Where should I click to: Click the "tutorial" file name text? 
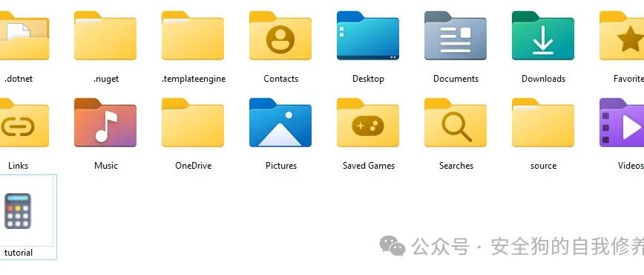coord(19,253)
